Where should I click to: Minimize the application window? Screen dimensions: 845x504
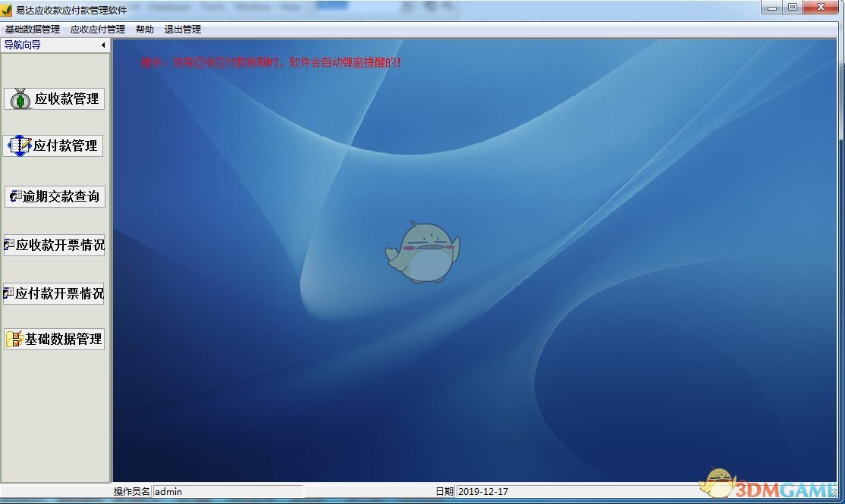(x=771, y=8)
